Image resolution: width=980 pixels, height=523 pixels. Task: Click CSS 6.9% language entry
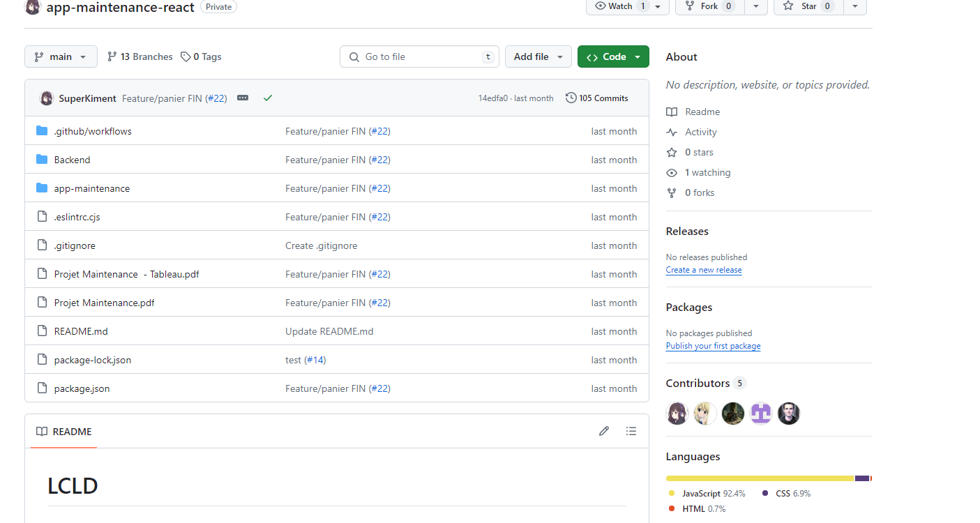pyautogui.click(x=786, y=493)
